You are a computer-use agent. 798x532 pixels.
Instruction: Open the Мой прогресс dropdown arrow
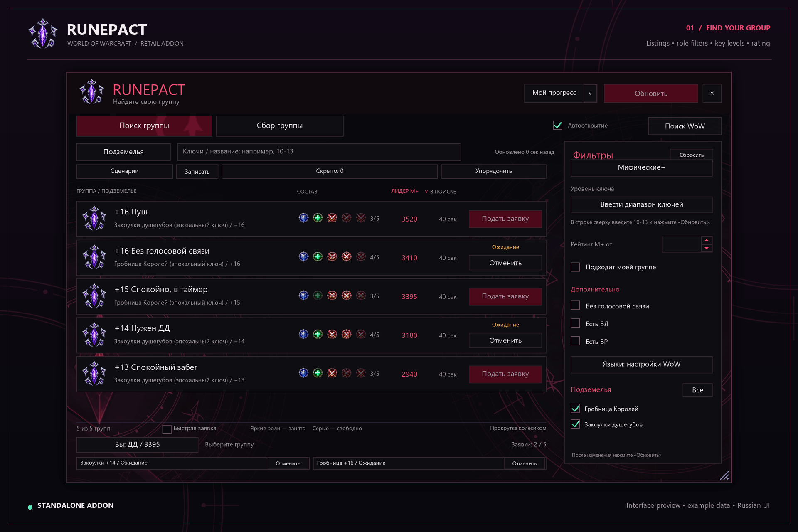590,93
